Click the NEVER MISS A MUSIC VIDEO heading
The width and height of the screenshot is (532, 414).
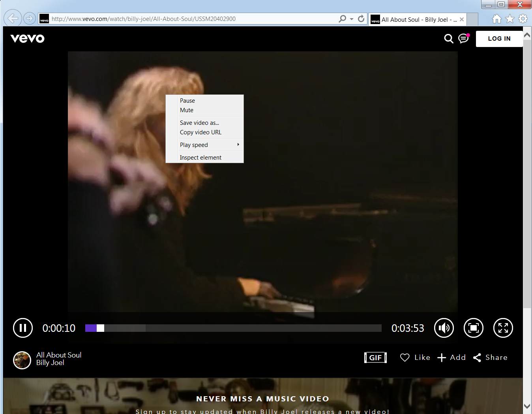coord(263,399)
